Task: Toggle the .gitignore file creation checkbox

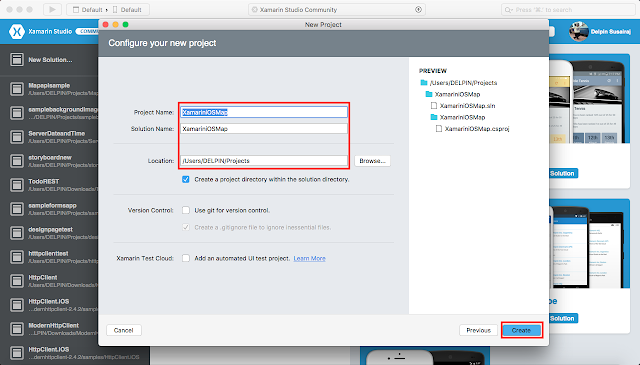Action: (186, 227)
